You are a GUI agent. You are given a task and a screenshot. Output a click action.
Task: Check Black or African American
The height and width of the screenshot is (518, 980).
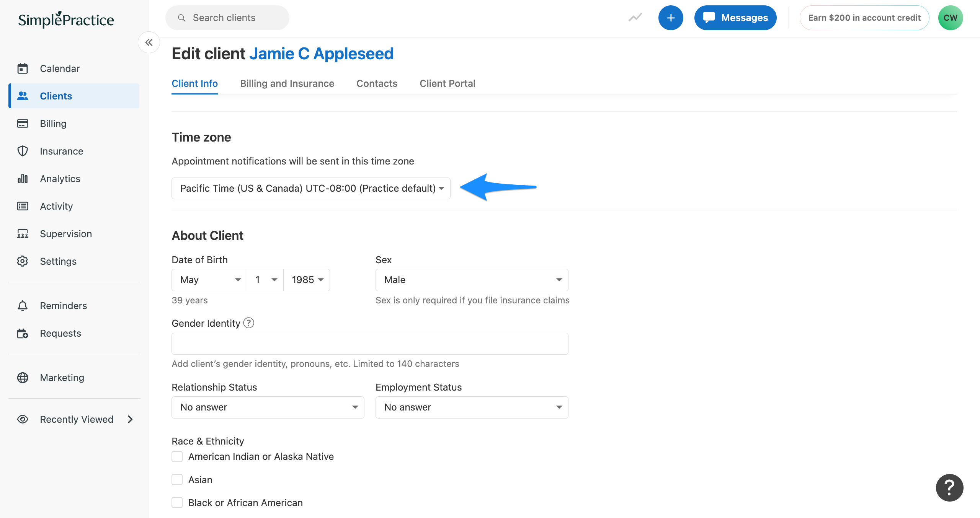pyautogui.click(x=177, y=503)
